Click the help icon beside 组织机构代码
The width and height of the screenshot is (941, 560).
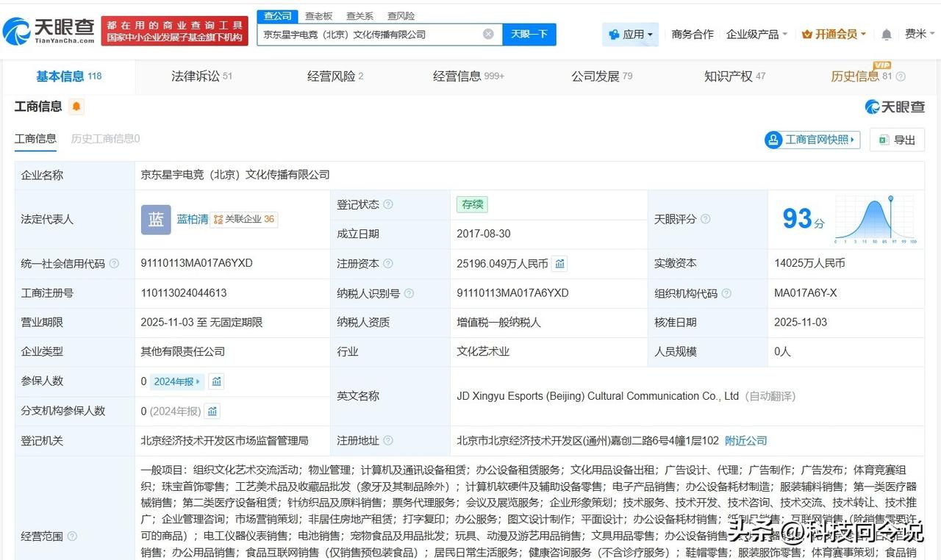(726, 293)
